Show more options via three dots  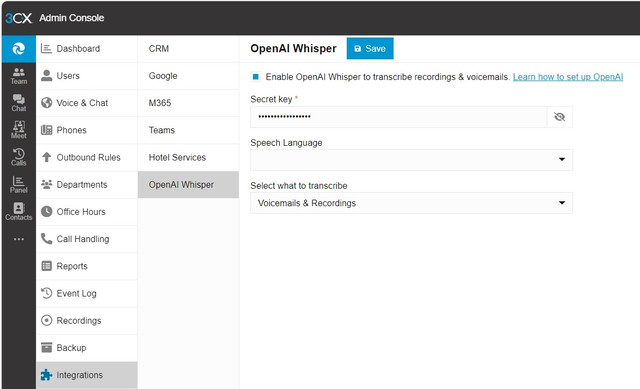pyautogui.click(x=19, y=239)
